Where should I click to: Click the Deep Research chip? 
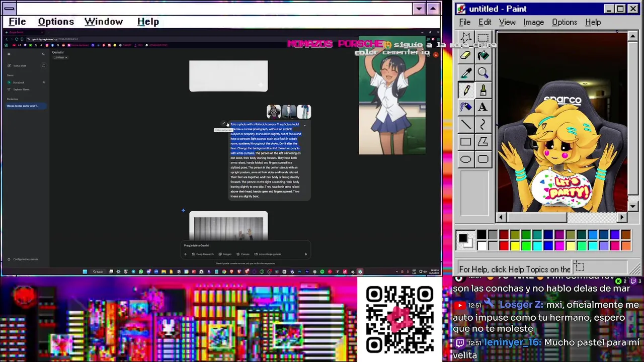tap(203, 254)
